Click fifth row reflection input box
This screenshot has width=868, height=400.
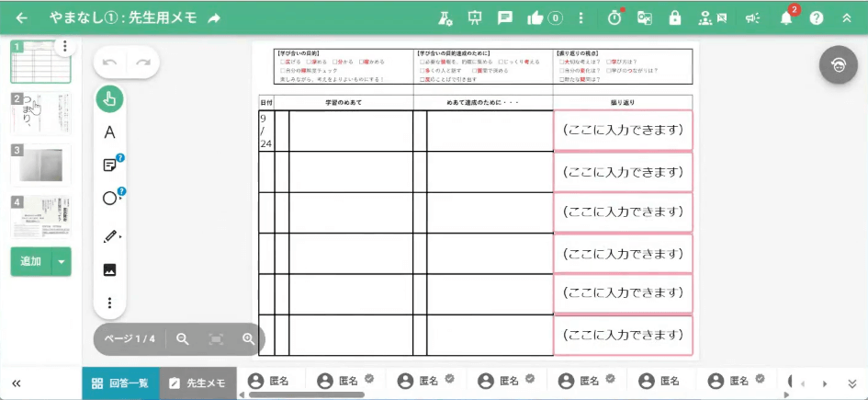[623, 293]
